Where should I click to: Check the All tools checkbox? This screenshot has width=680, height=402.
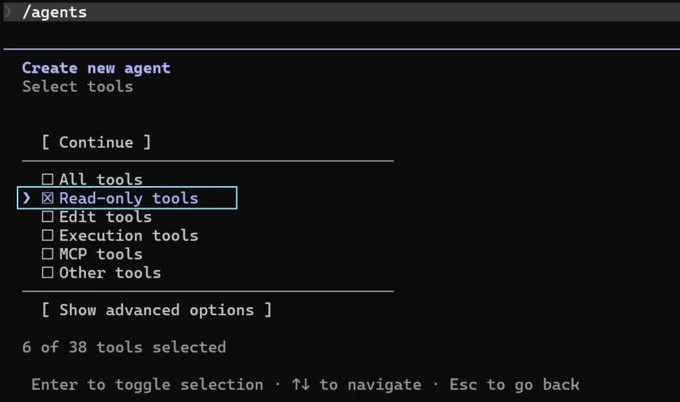click(47, 179)
